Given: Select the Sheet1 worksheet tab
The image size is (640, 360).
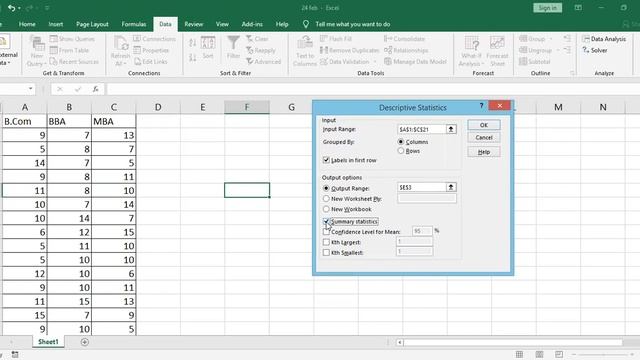Looking at the screenshot, I should [x=48, y=342].
